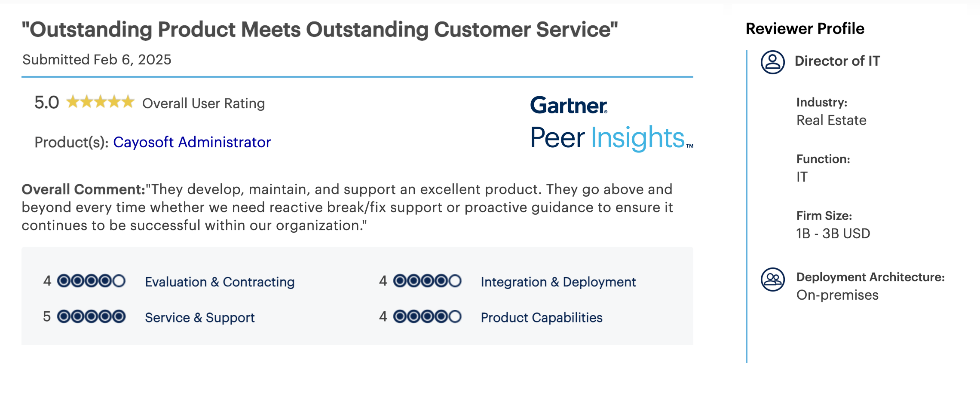Image resolution: width=980 pixels, height=395 pixels.
Task: Click the Reviewer Profile heading
Action: click(805, 29)
